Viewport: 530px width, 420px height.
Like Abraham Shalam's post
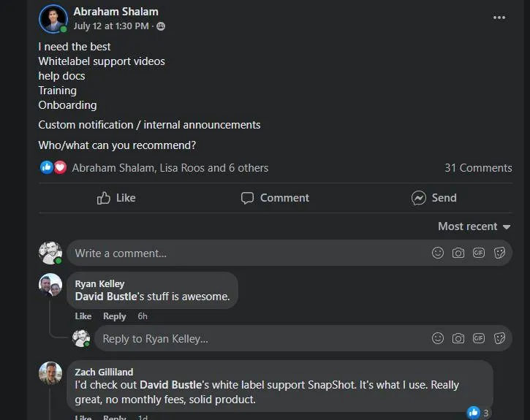pos(117,198)
